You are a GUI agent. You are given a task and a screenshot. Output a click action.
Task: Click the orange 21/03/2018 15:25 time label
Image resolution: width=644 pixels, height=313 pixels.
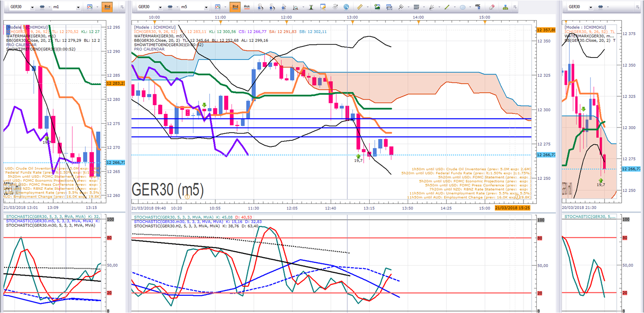tap(512, 208)
